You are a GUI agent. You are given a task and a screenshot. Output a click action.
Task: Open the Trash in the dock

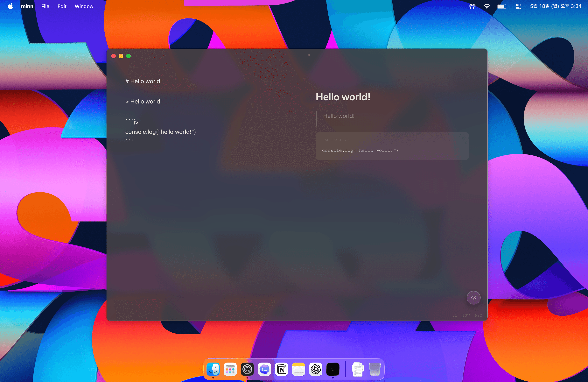click(x=375, y=369)
